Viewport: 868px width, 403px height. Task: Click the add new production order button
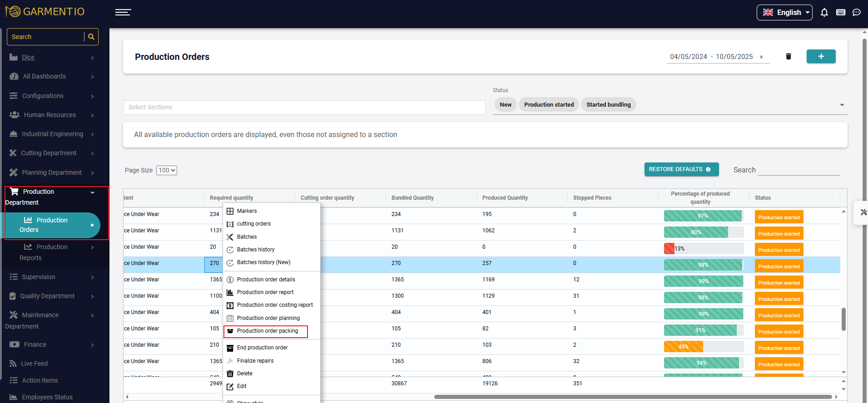821,56
